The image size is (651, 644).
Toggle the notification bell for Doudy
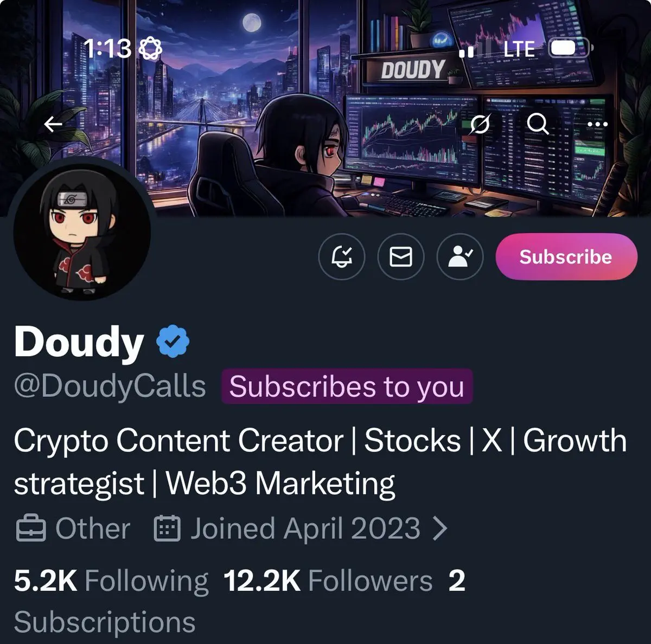click(x=342, y=256)
